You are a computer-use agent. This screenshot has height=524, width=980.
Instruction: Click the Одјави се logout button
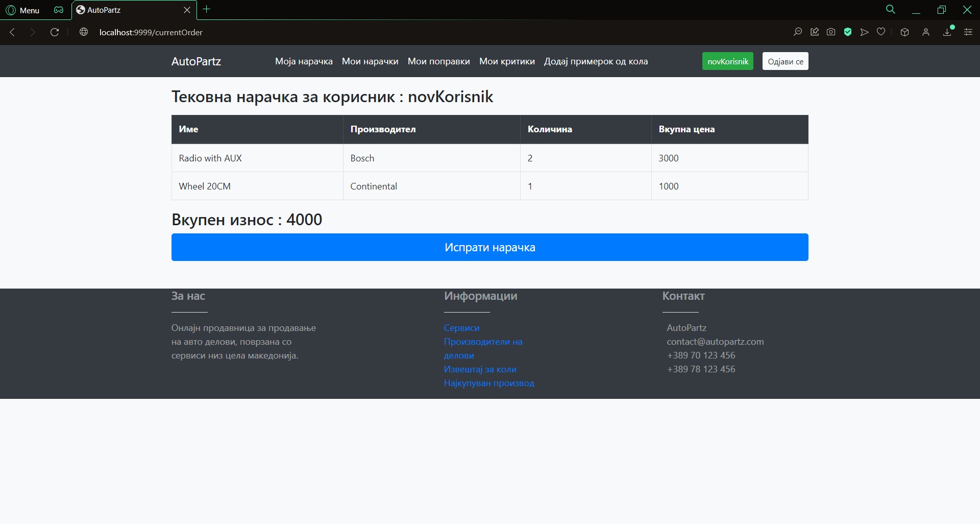[785, 61]
